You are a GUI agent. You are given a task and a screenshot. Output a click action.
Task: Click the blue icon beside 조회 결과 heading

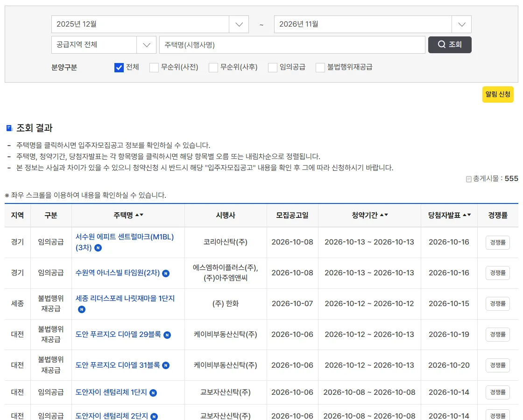[x=9, y=128]
